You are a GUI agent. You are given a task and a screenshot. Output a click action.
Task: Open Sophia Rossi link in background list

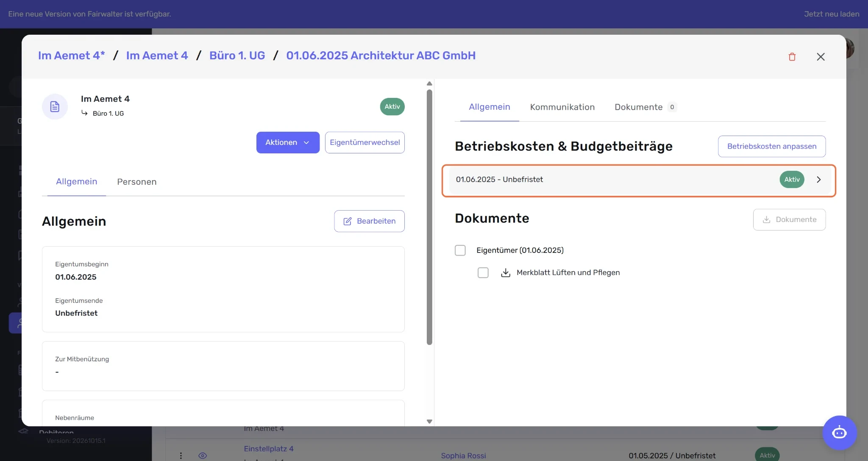[x=463, y=455]
